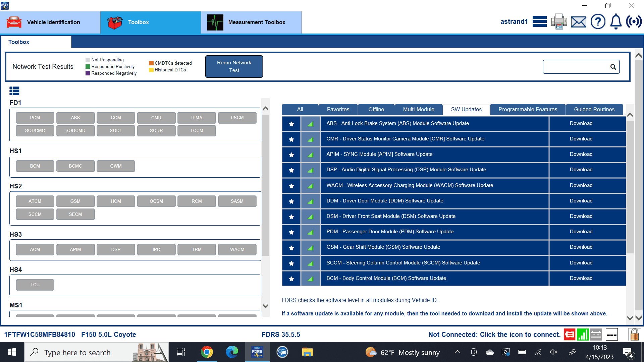Click the weather widget showing 62°F
Screen dimensions: 644x362
402,352
